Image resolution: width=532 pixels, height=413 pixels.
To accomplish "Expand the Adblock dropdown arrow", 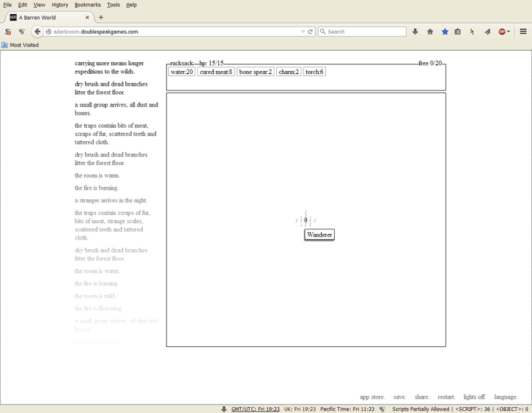I will pos(508,31).
